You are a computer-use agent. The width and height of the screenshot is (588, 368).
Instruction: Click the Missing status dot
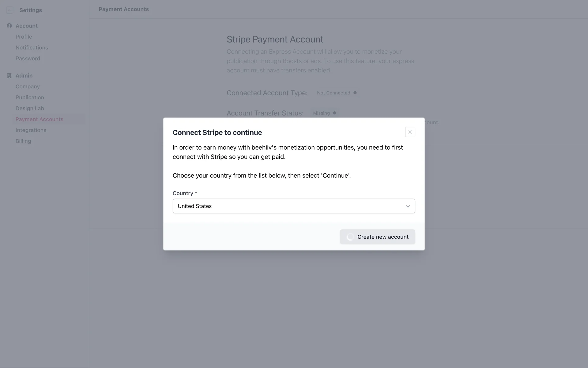(x=335, y=113)
